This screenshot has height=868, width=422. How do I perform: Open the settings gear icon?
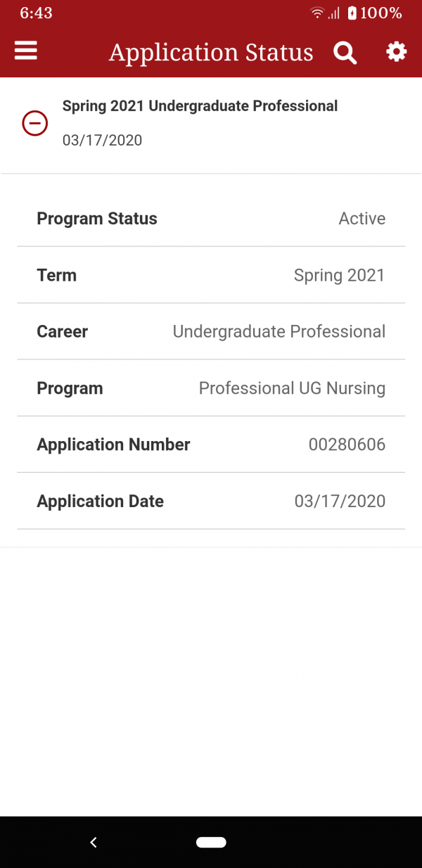coord(396,51)
